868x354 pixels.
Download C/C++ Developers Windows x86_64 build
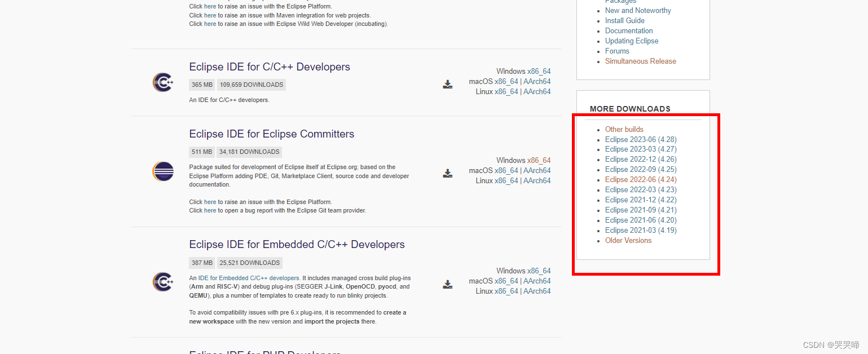click(x=539, y=72)
